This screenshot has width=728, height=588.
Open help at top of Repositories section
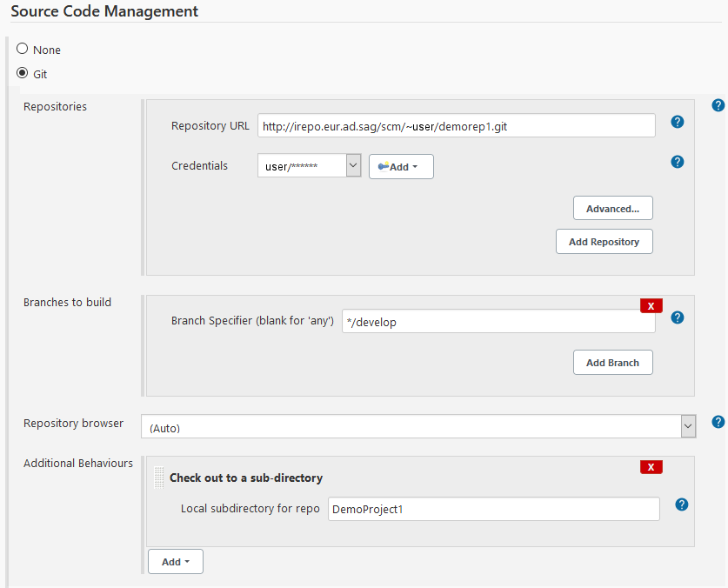(x=718, y=104)
